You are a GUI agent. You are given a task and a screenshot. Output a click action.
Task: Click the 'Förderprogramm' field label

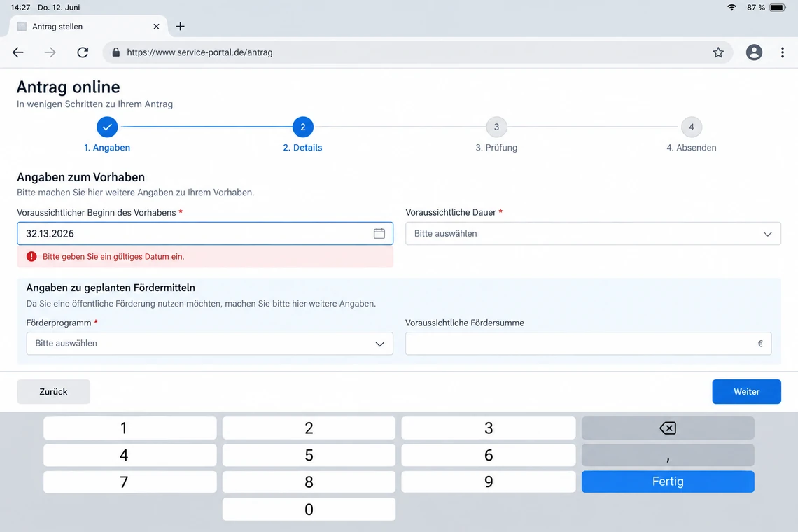point(59,323)
